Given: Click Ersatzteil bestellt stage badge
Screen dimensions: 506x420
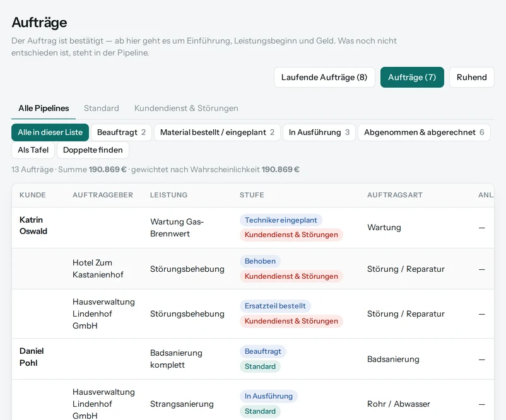Looking at the screenshot, I should (275, 306).
